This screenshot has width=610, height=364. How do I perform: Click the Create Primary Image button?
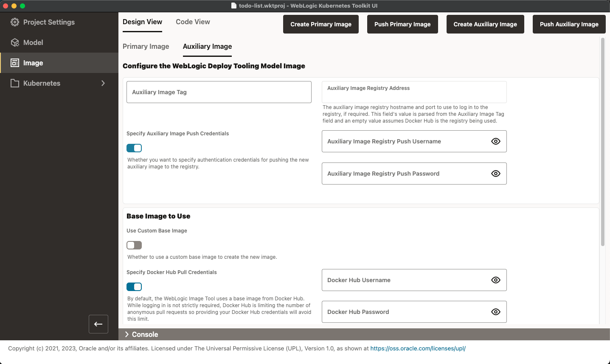pyautogui.click(x=321, y=24)
